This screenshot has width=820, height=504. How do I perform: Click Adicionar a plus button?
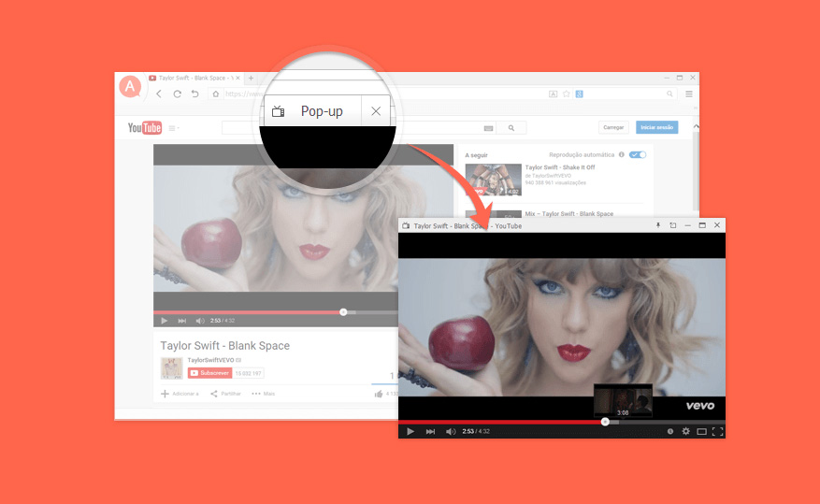180,394
